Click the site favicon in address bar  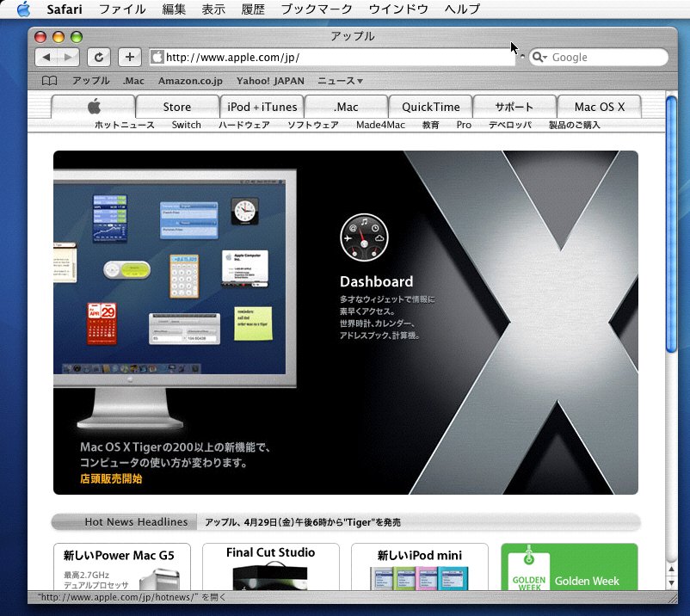tap(157, 57)
